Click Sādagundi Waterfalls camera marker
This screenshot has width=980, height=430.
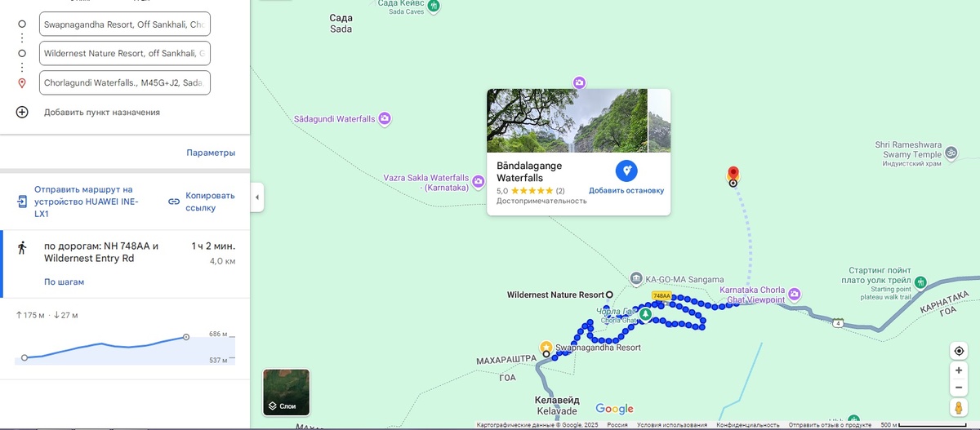pyautogui.click(x=385, y=119)
